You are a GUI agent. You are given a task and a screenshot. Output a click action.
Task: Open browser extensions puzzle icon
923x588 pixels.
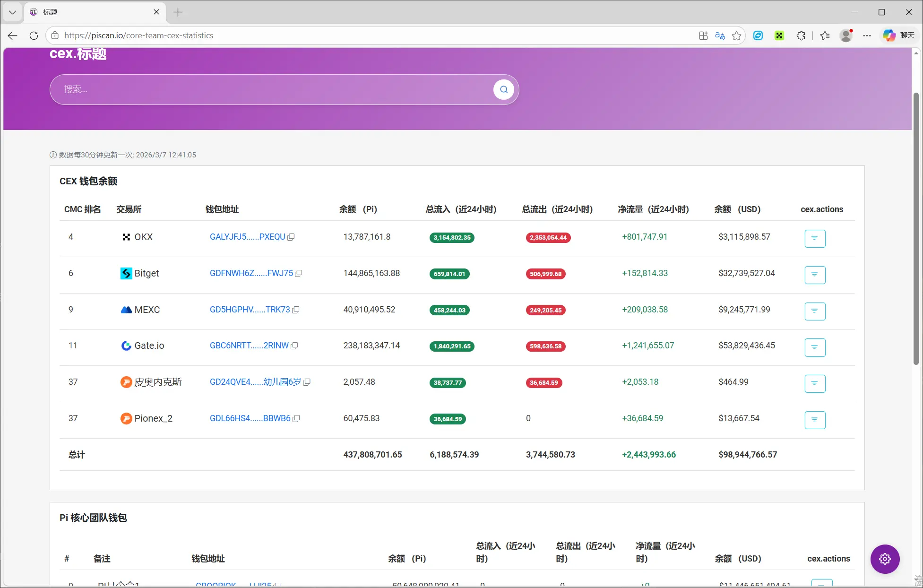(x=801, y=35)
